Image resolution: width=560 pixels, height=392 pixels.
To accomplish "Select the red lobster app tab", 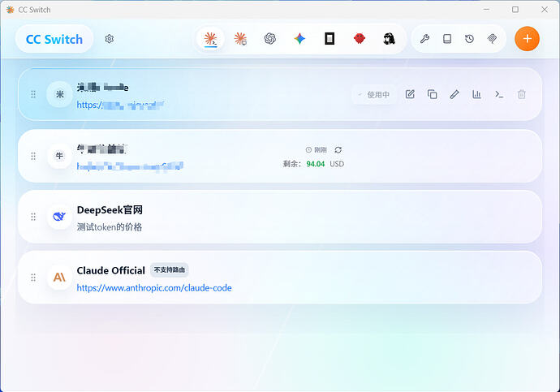I will click(x=360, y=39).
